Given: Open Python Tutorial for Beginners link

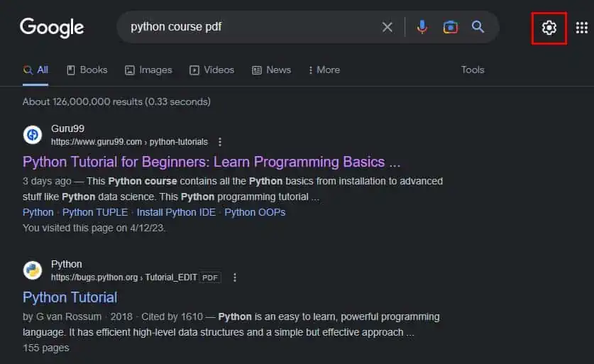Looking at the screenshot, I should [x=211, y=162].
